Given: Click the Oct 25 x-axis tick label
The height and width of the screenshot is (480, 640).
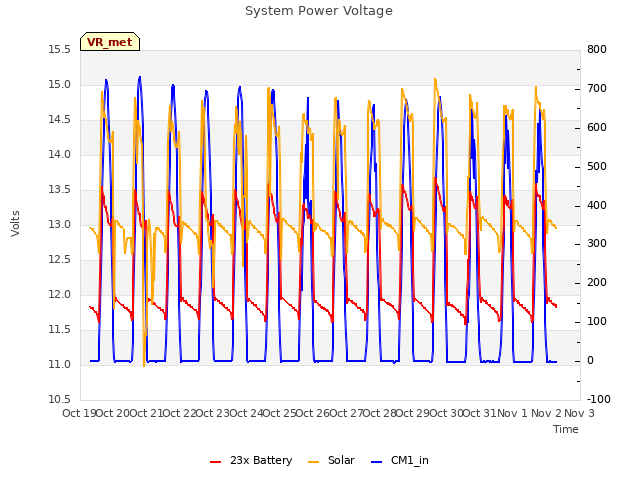Looking at the screenshot, I should tap(279, 413).
